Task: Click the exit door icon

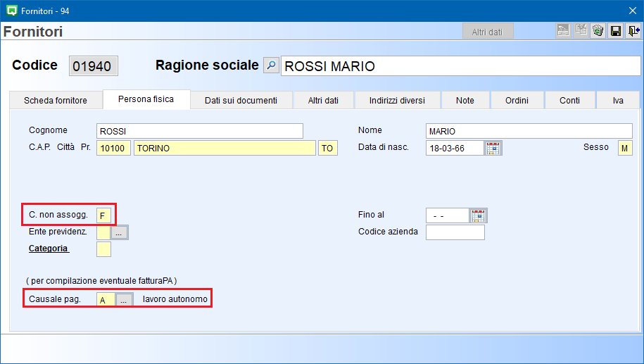Action: (x=633, y=31)
